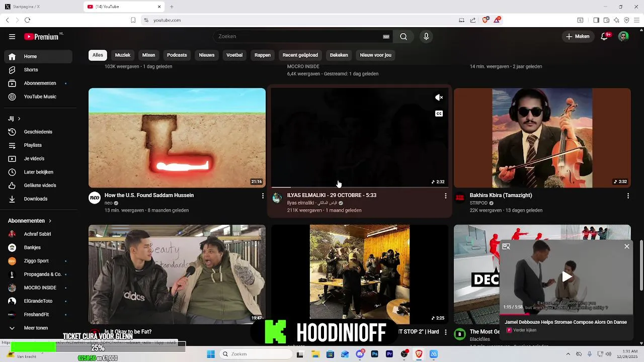644x362 pixels.
Task: Open options menu for Bakhira Kbira video
Action: [x=628, y=196]
